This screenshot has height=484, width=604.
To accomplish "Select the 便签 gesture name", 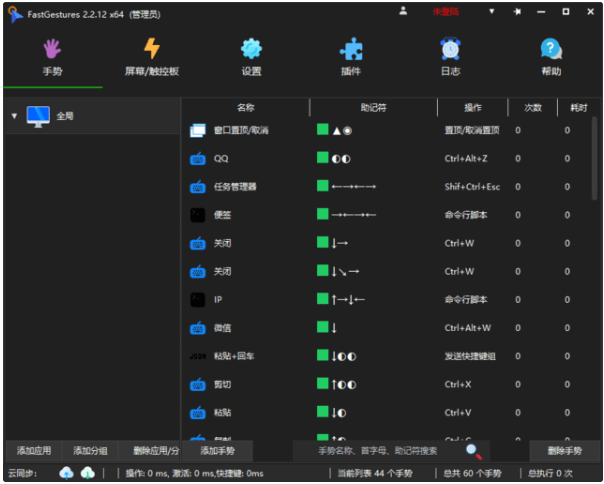I will (x=222, y=215).
